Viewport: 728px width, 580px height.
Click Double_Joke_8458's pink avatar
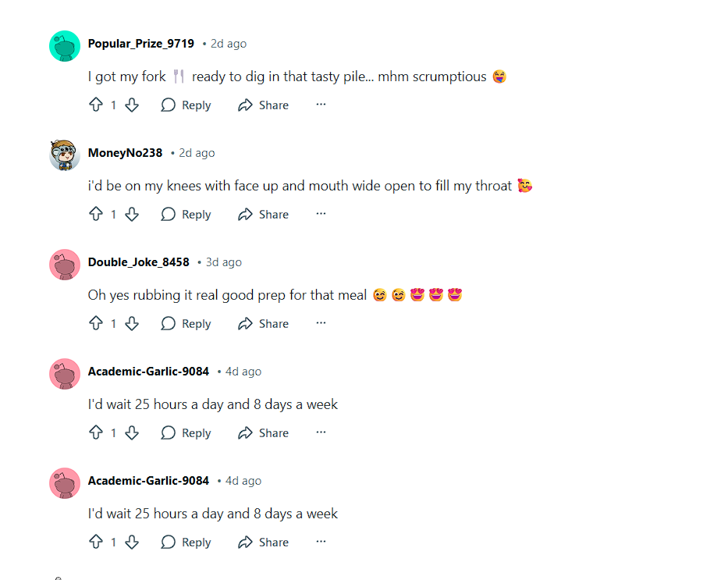click(65, 265)
